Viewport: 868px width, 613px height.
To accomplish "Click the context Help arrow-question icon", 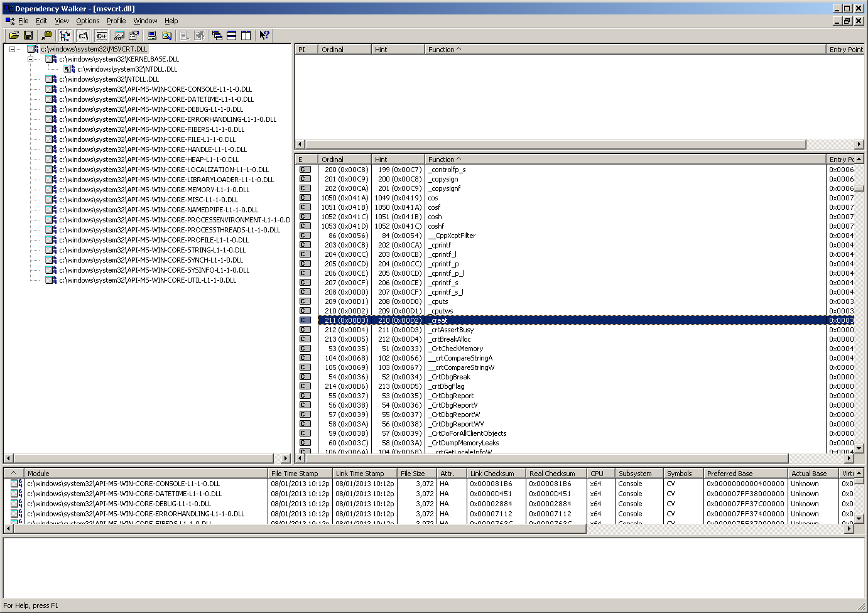I will pos(264,36).
